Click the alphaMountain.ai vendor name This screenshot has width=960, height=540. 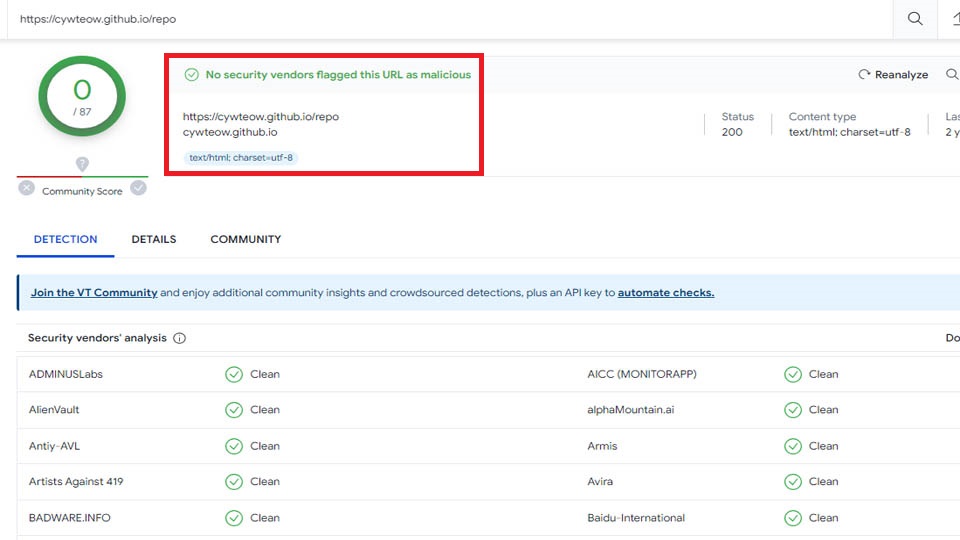(631, 410)
